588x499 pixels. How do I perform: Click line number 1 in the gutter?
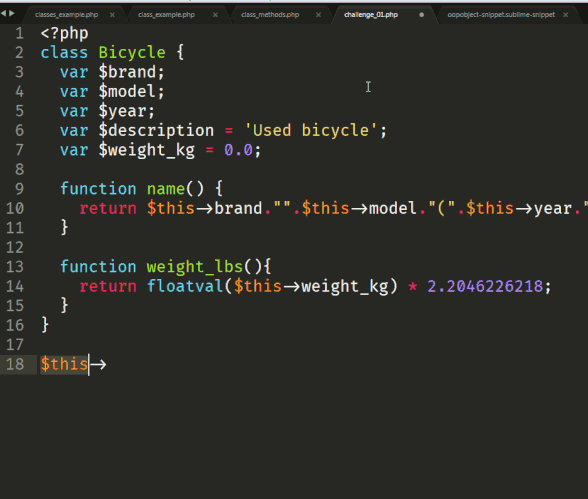coord(20,34)
